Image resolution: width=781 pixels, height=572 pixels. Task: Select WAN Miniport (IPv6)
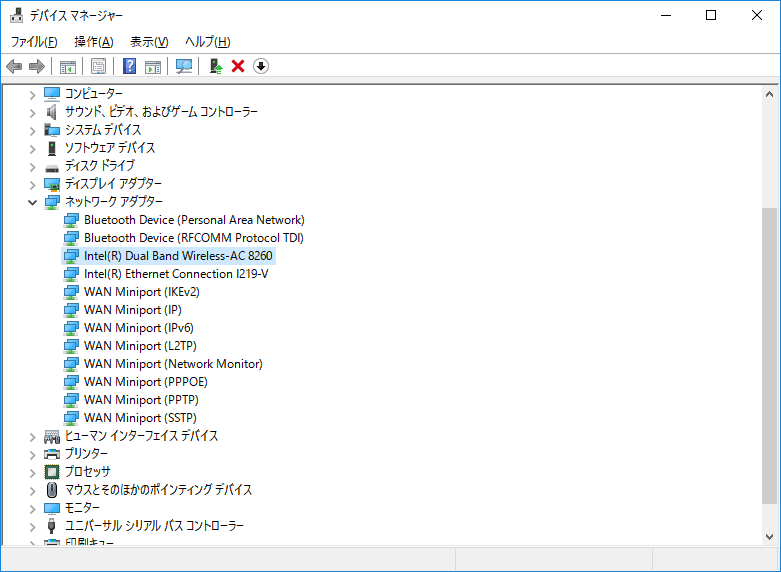tap(139, 328)
